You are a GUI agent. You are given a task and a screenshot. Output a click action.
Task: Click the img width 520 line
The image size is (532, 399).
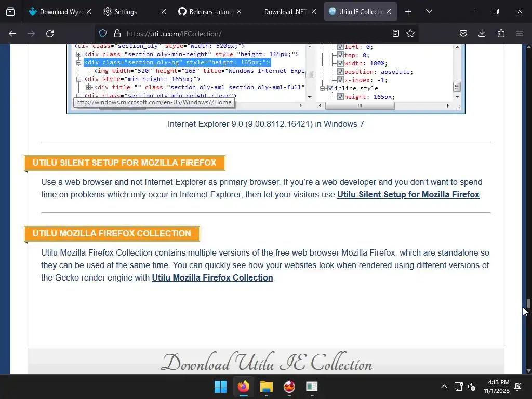pos(199,71)
